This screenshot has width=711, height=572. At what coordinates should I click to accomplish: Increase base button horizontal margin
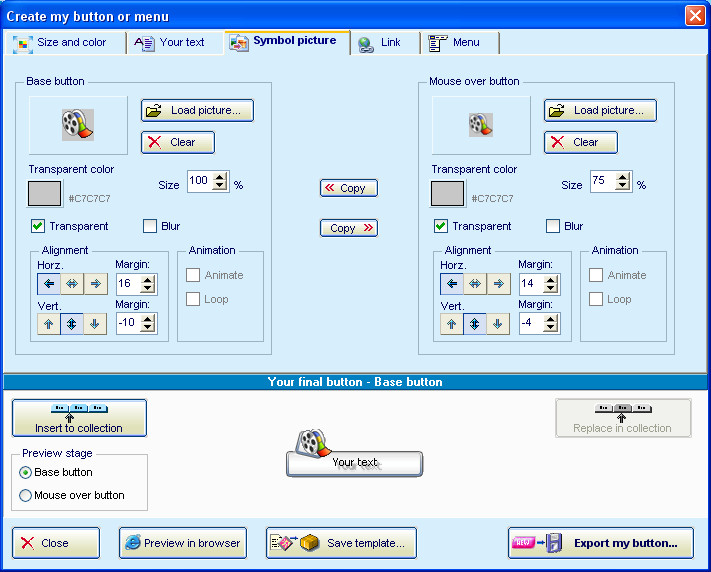(148, 280)
